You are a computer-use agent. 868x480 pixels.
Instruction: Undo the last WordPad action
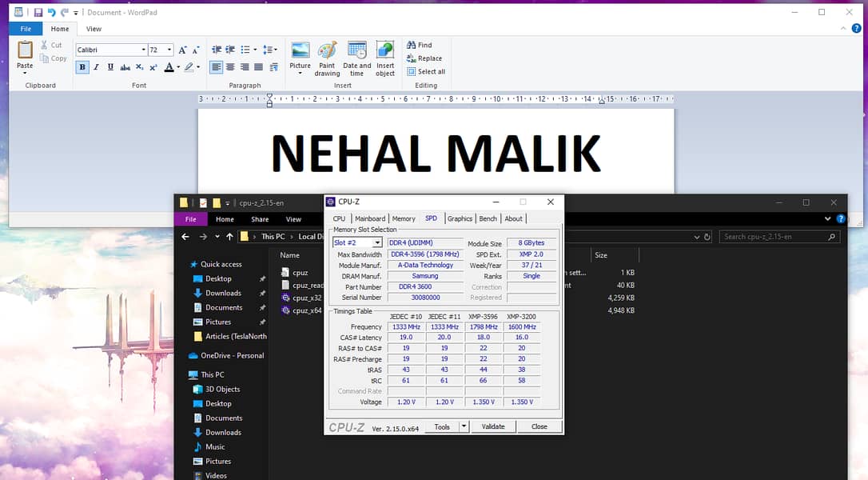[x=51, y=12]
